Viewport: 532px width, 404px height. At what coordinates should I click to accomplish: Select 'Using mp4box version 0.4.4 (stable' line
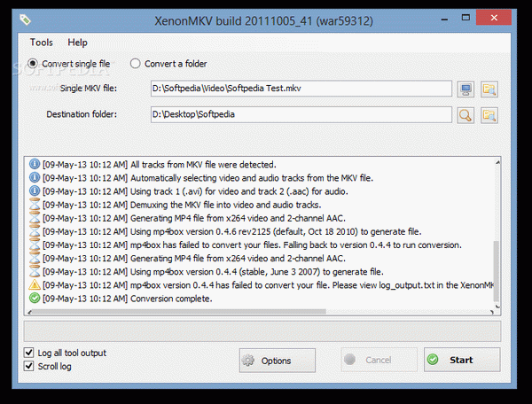[213, 272]
